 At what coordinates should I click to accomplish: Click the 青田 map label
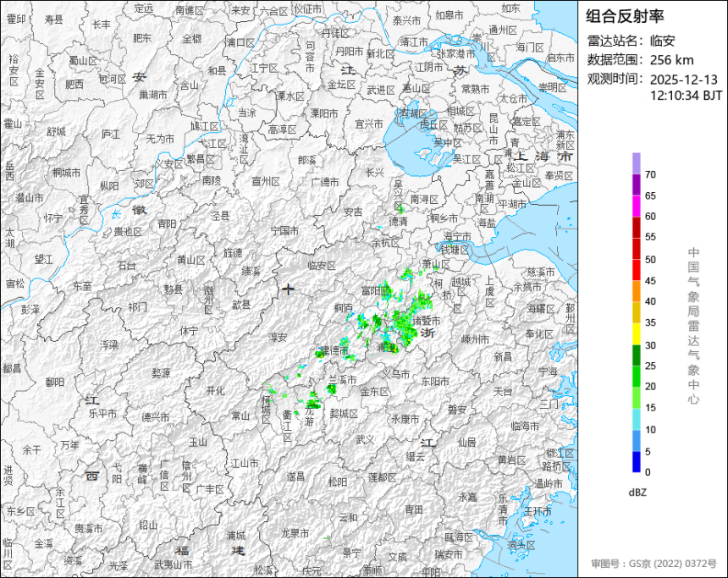[414, 509]
